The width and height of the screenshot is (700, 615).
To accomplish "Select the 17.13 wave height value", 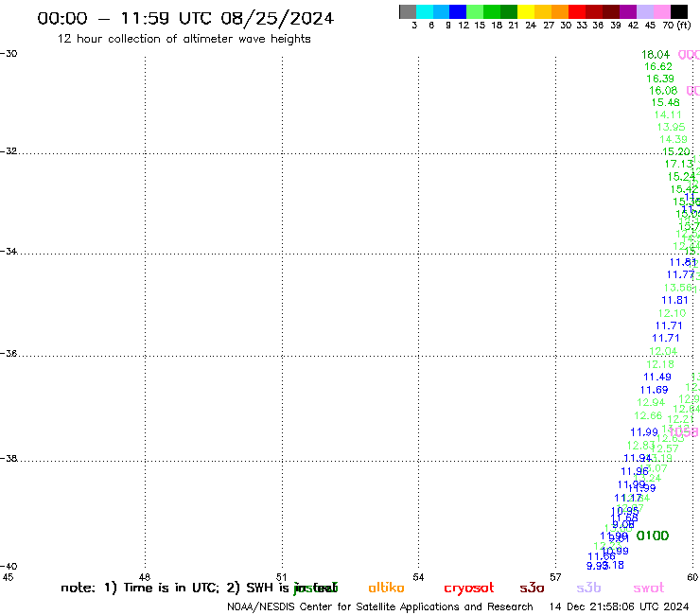I will (678, 165).
